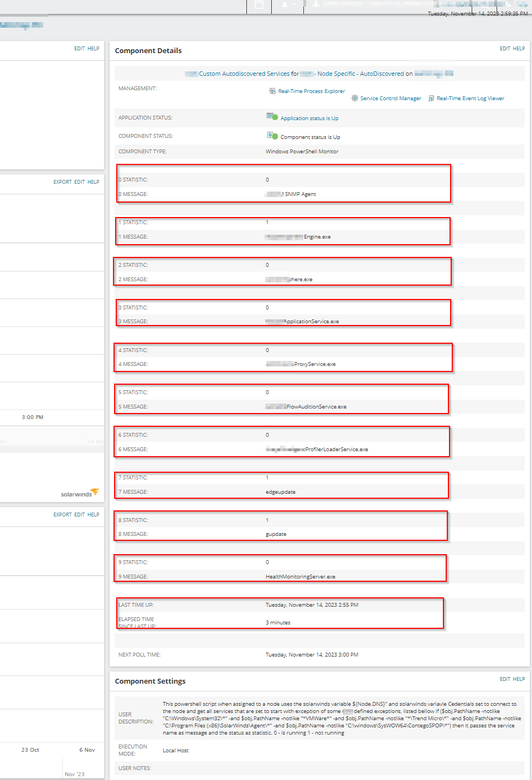Click the 'USER NOTES:' label
Screen dimensions: 532x780
point(135,768)
